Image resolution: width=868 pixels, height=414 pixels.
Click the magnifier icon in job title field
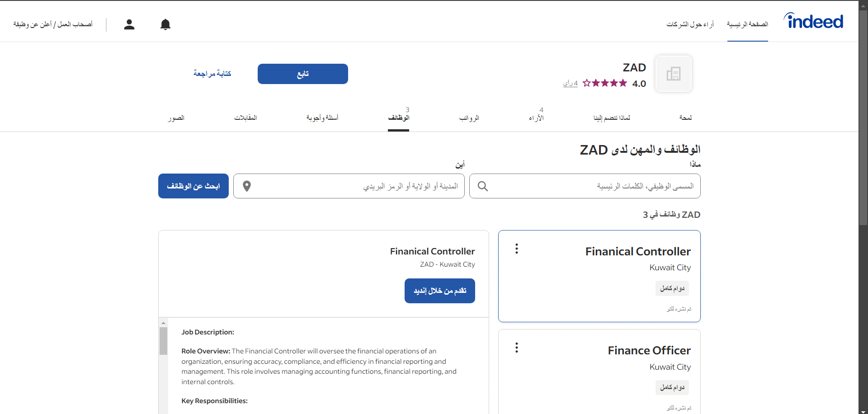point(483,186)
